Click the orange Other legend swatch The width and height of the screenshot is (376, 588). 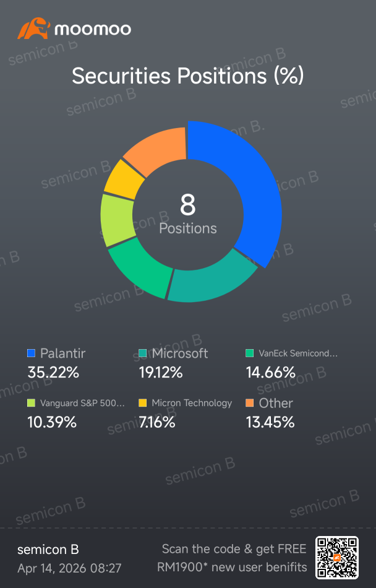point(249,403)
